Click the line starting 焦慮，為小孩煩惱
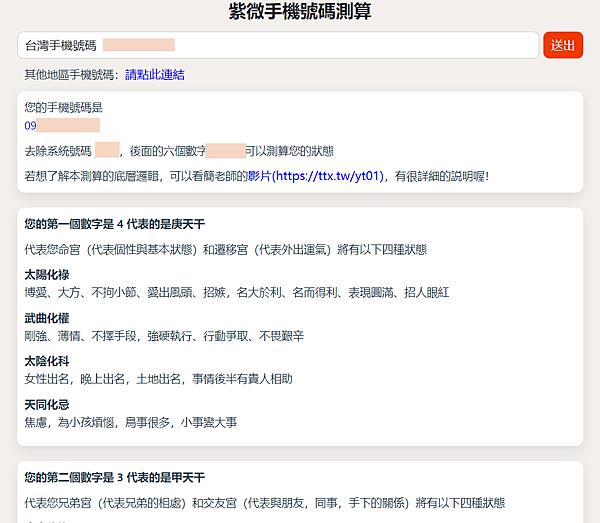600x523 pixels. pos(130,422)
